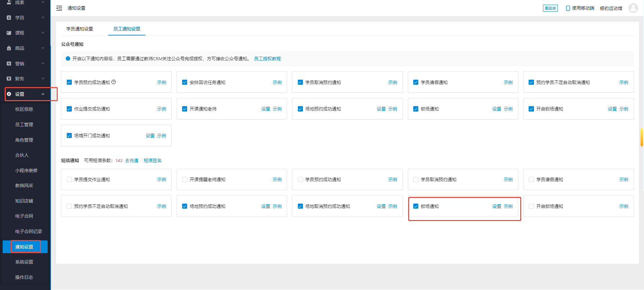Open 电子合同 in sidebar
This screenshot has width=644, height=290.
(x=24, y=216)
